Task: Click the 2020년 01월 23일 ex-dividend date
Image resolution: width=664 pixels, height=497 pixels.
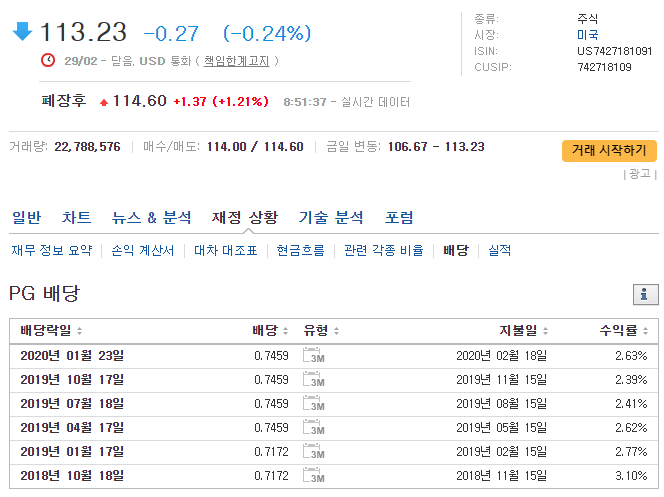Action: (x=72, y=356)
